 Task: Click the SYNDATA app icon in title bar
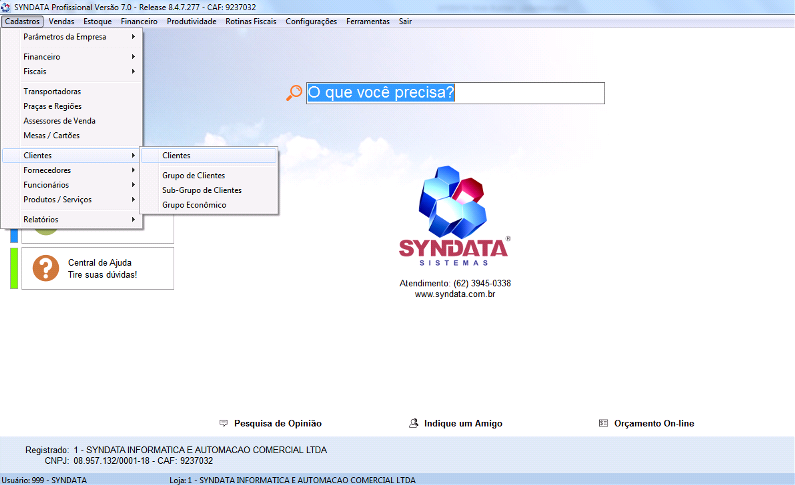coord(6,7)
